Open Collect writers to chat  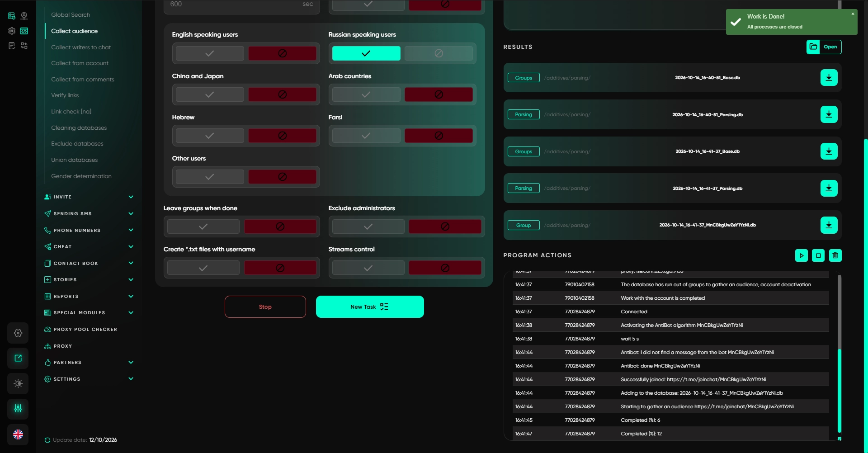point(81,47)
